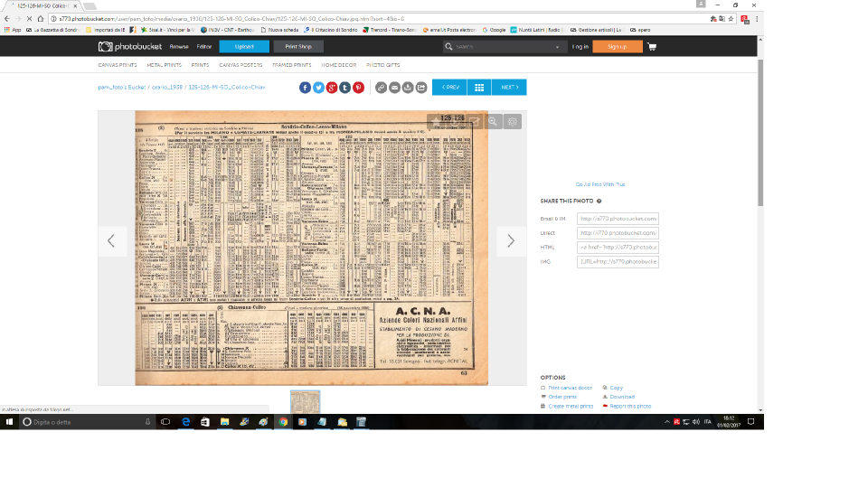
Task: Open Canvas Posters tab
Action: click(x=241, y=65)
